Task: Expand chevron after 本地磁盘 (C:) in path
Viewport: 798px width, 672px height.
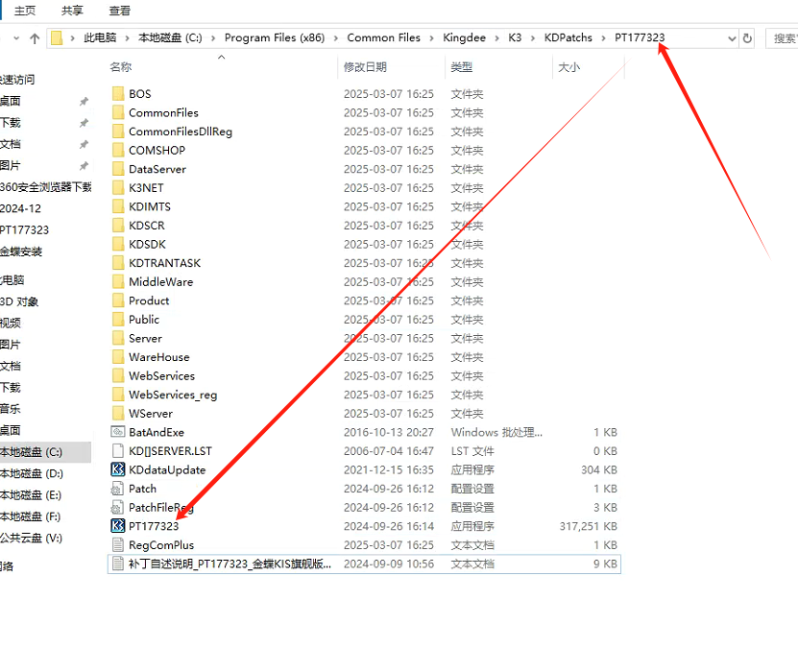Action: tap(213, 38)
